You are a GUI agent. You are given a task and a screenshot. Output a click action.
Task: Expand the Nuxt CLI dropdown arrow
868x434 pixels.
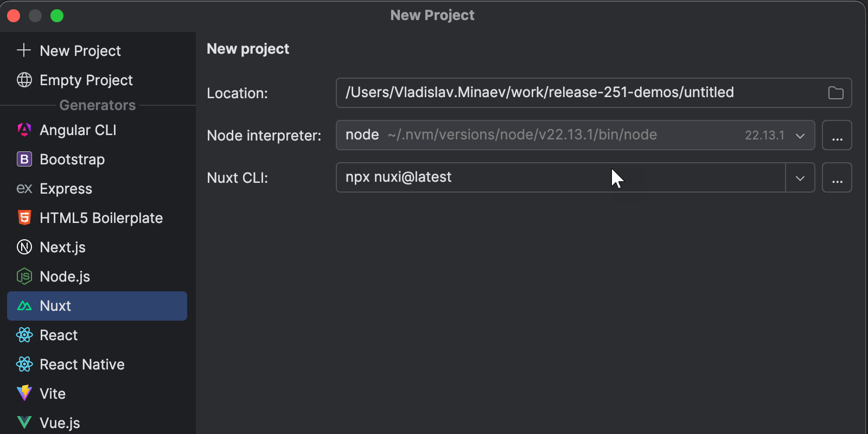point(800,178)
